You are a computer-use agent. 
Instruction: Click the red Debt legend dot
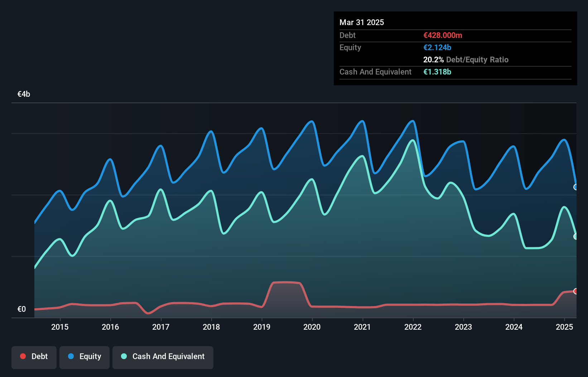[23, 356]
